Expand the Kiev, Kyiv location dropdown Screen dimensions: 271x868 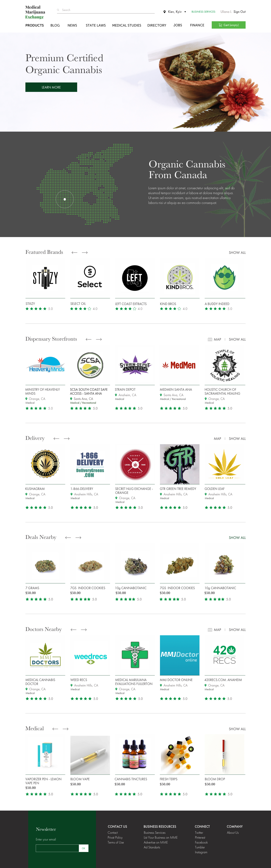point(185,12)
